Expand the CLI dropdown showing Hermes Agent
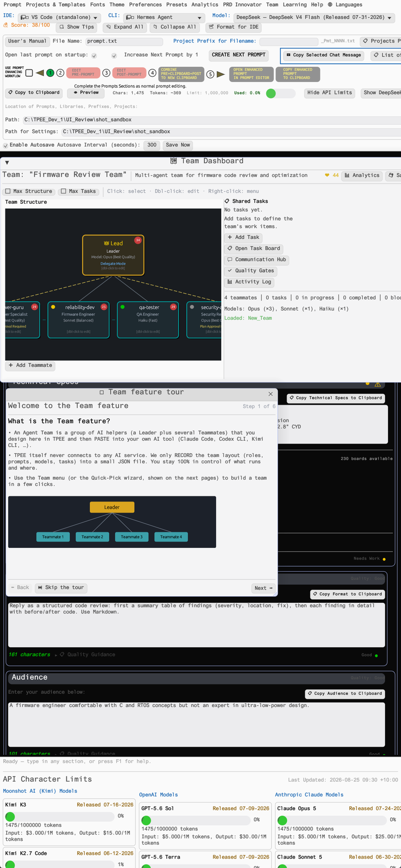This screenshot has width=401, height=868. coord(164,17)
